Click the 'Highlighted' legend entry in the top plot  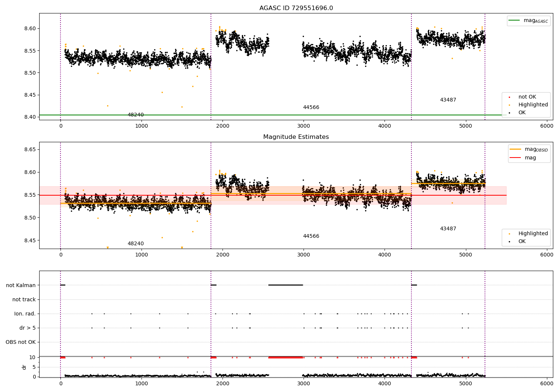[533, 105]
